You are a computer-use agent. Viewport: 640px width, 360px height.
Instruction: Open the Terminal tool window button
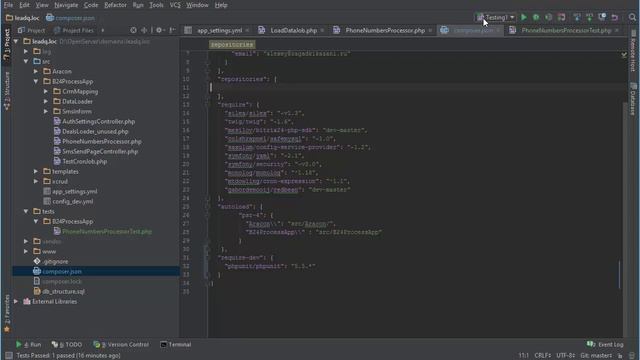176,344
